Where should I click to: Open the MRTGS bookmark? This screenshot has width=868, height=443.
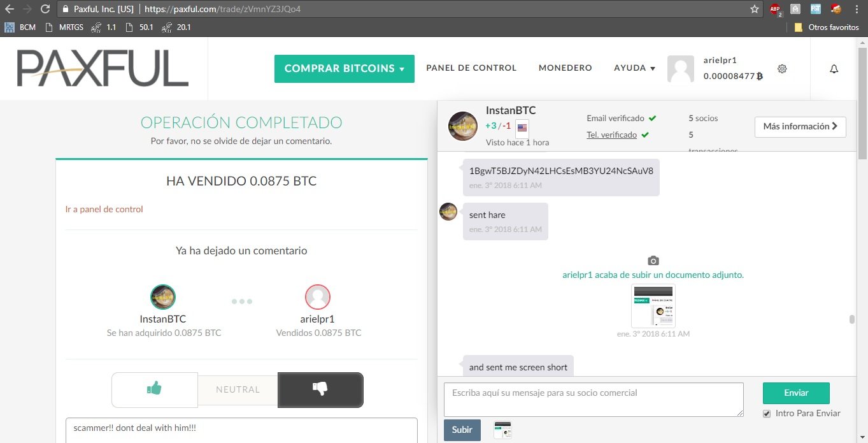65,27
